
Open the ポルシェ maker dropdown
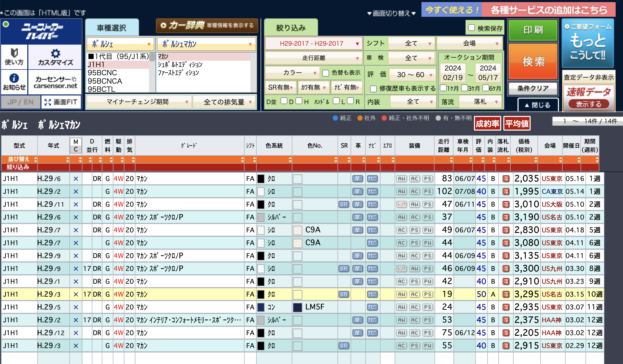(120, 44)
